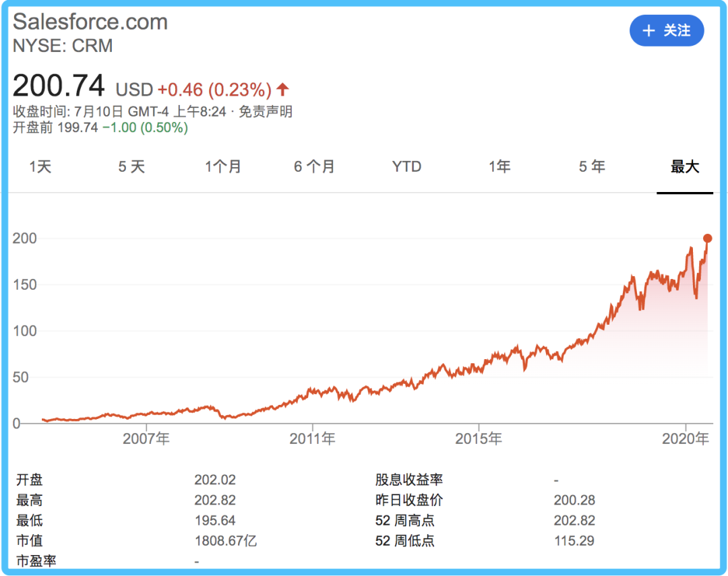Click the 200.74 price value
This screenshot has width=728, height=576.
point(59,86)
